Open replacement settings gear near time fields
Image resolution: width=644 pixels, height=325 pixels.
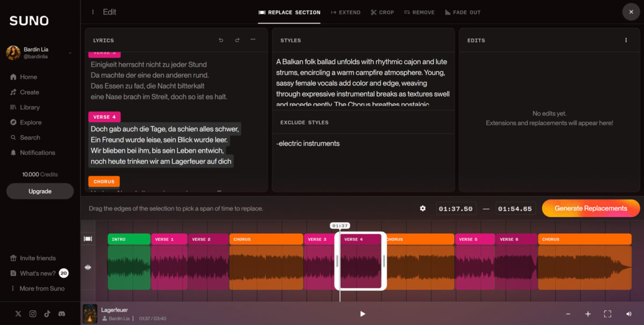[x=423, y=208]
